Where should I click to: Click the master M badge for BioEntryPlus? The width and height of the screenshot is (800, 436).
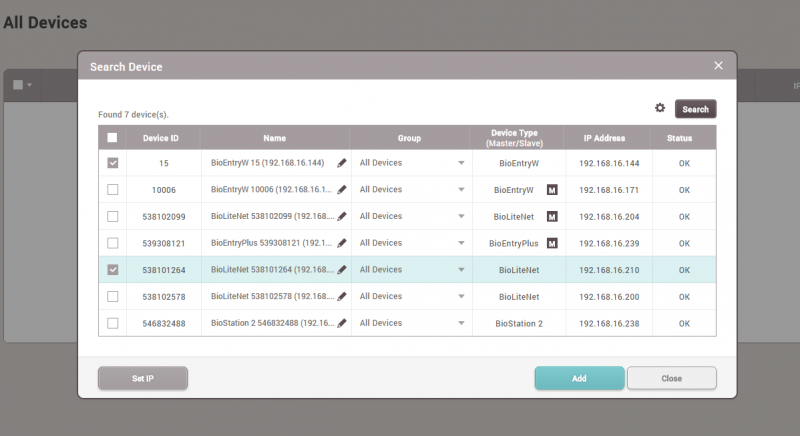coord(551,243)
